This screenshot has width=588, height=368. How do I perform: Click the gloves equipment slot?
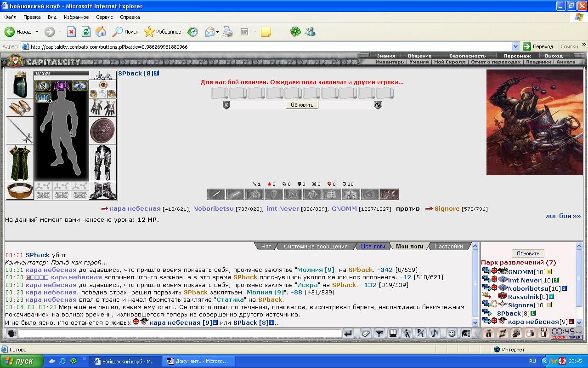(102, 107)
